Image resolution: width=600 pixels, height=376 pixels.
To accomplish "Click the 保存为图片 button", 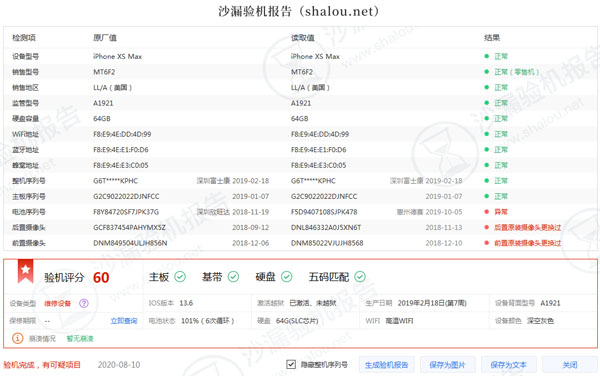I will (448, 365).
